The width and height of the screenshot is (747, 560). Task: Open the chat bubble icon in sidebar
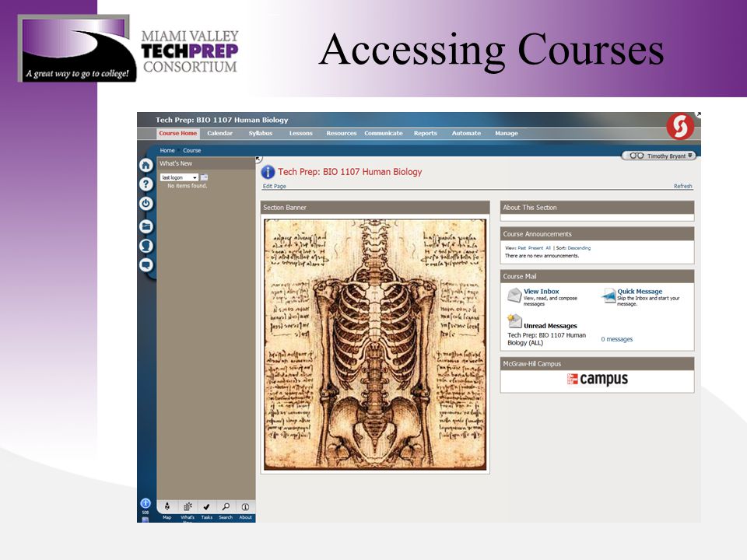click(x=146, y=264)
